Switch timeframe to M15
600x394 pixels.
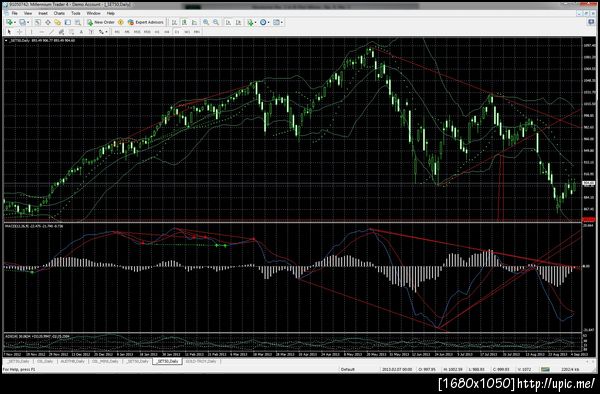137,32
